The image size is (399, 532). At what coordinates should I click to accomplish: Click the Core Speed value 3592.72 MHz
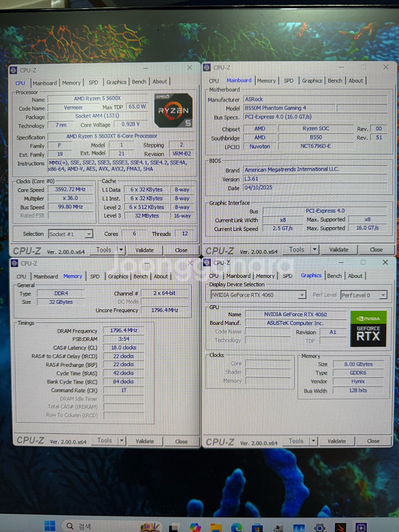point(70,189)
